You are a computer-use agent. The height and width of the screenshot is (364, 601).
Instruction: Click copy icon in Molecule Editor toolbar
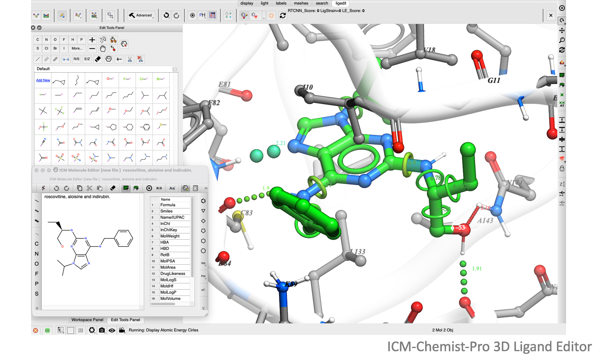pyautogui.click(x=80, y=188)
